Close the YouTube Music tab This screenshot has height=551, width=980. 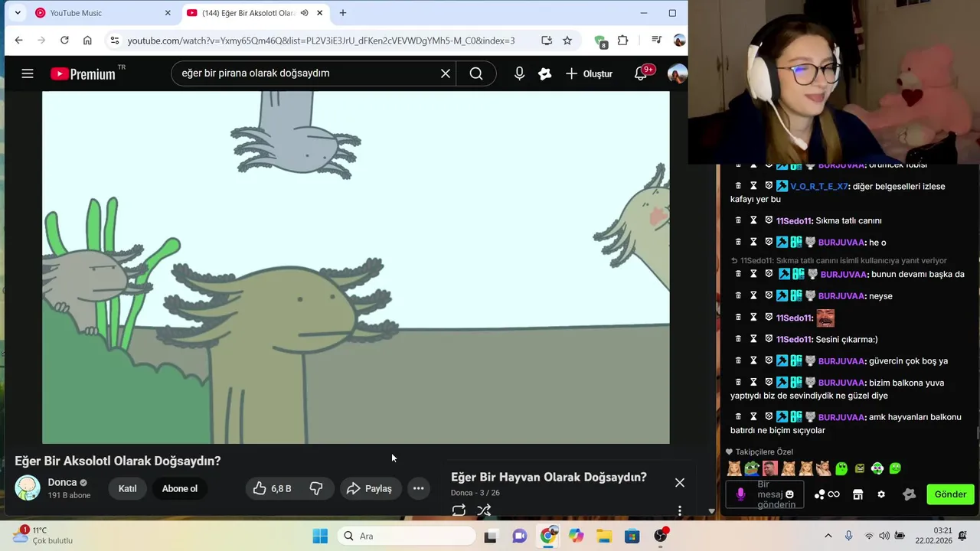click(x=168, y=13)
